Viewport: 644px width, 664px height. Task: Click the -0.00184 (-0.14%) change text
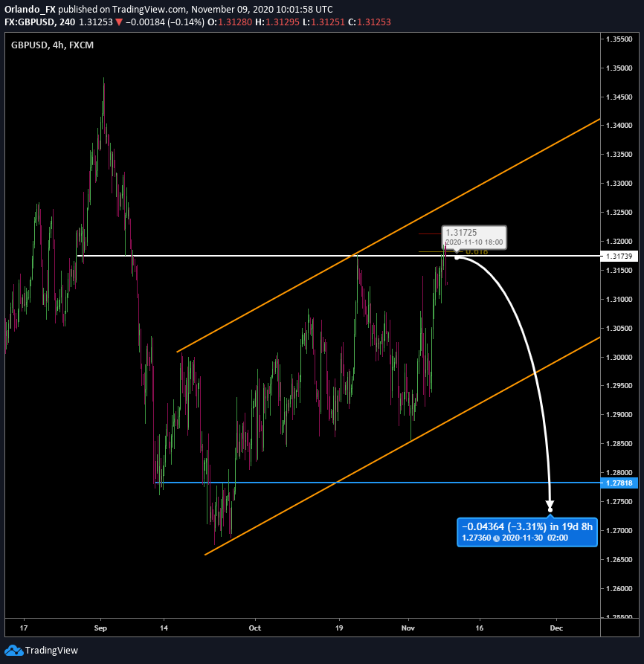[x=165, y=22]
